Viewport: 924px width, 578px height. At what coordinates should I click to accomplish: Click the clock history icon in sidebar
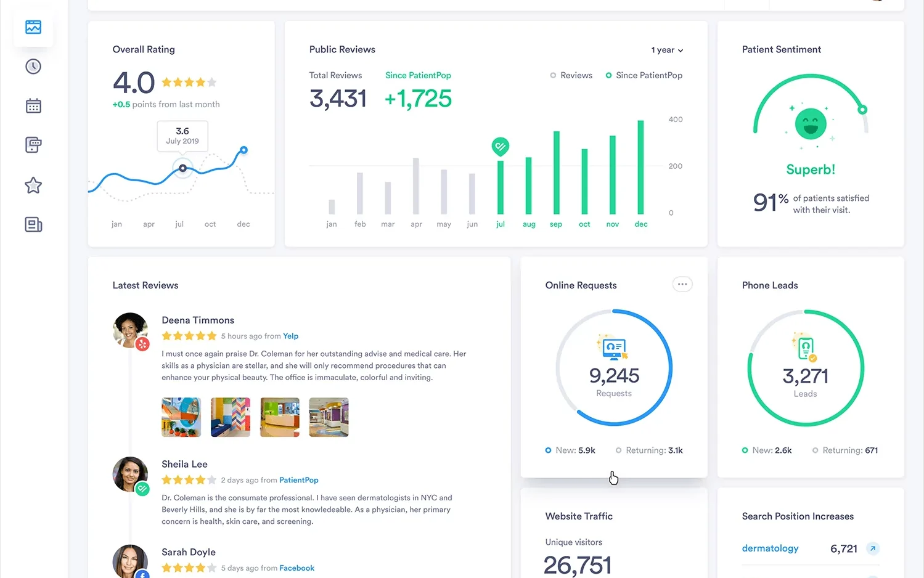[x=33, y=67]
